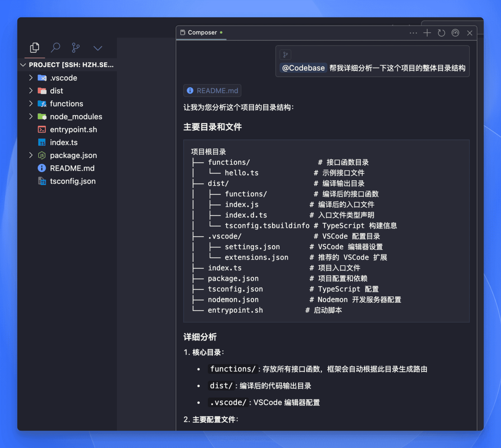Image resolution: width=501 pixels, height=448 pixels.
Task: Click the git branch icon above the prompt
Action: (x=285, y=54)
